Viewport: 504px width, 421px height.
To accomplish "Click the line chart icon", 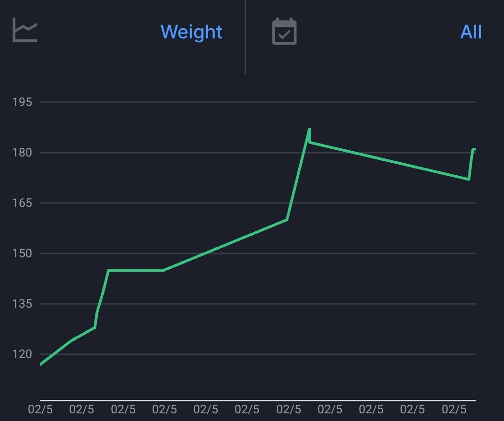I will (25, 30).
